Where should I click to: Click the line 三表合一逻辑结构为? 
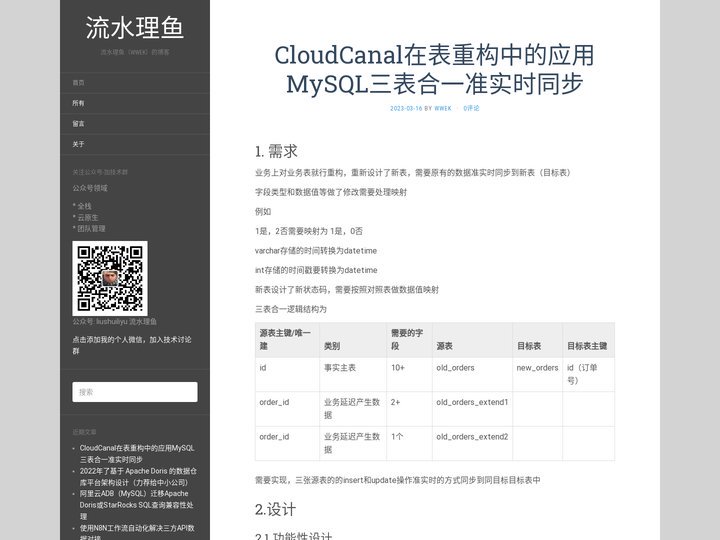tap(291, 309)
